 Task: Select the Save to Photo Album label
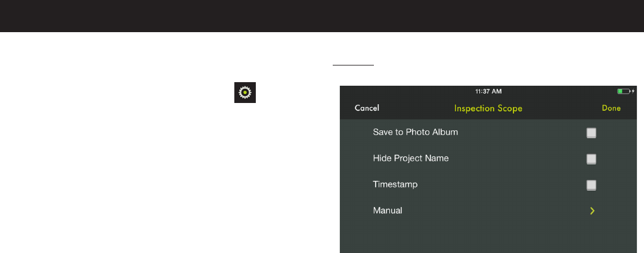coord(415,132)
